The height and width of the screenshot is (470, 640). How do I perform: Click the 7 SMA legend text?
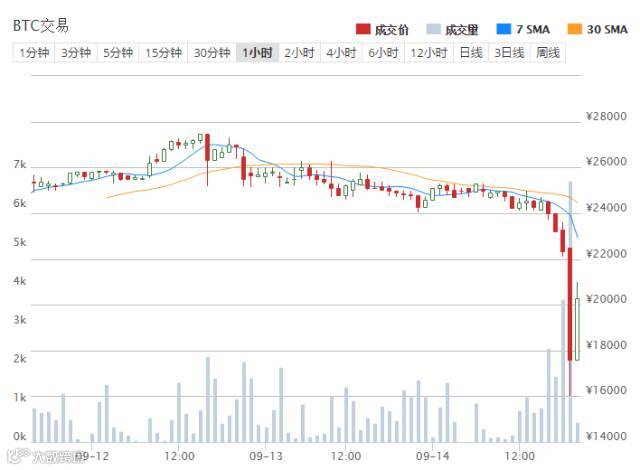[x=533, y=29]
